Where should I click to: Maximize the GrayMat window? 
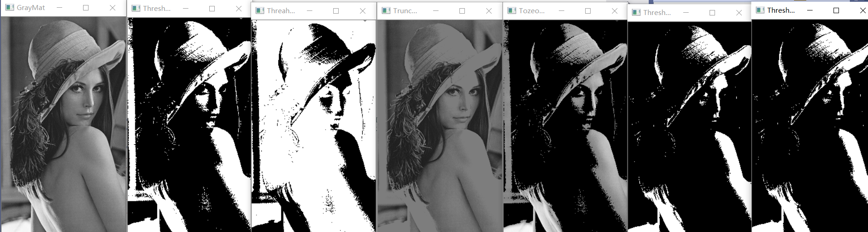pos(86,8)
